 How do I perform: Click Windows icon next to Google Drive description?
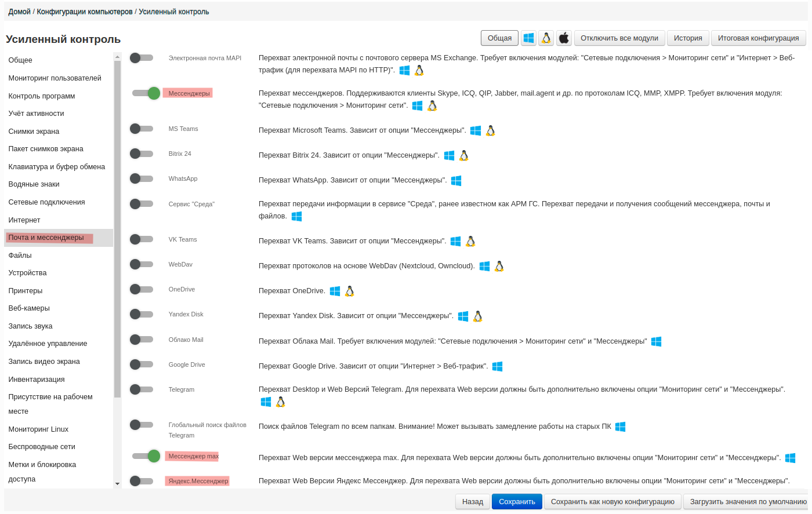tap(497, 366)
